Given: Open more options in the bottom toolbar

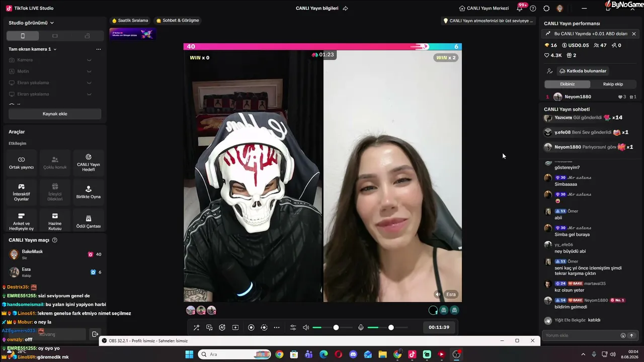Looking at the screenshot, I should [276, 328].
